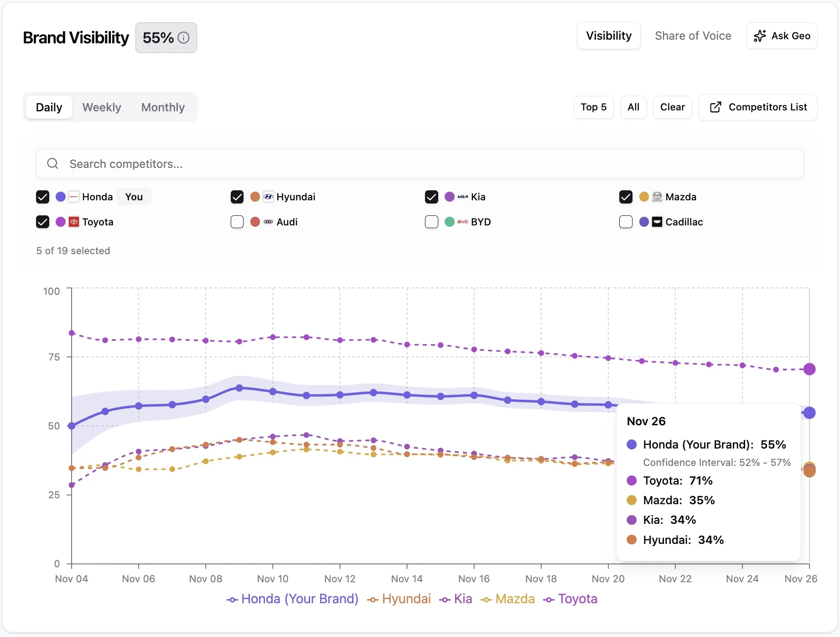Click 'Mazda: 35%' in the tooltip

point(679,500)
